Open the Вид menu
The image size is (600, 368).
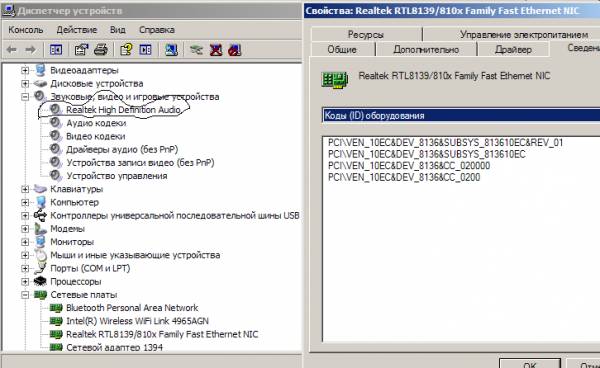117,30
